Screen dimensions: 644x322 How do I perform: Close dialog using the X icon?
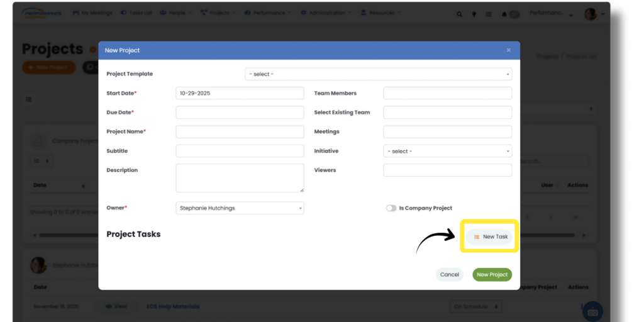(508, 50)
